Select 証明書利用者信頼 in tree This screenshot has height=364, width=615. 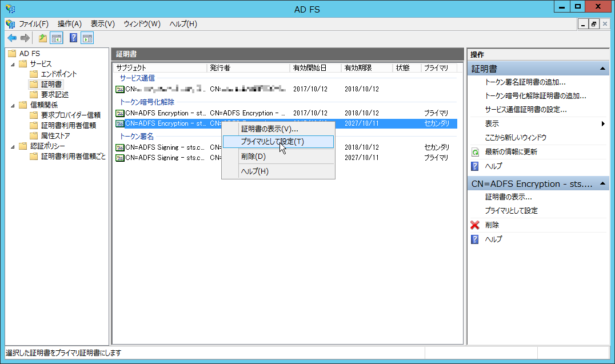(68, 125)
